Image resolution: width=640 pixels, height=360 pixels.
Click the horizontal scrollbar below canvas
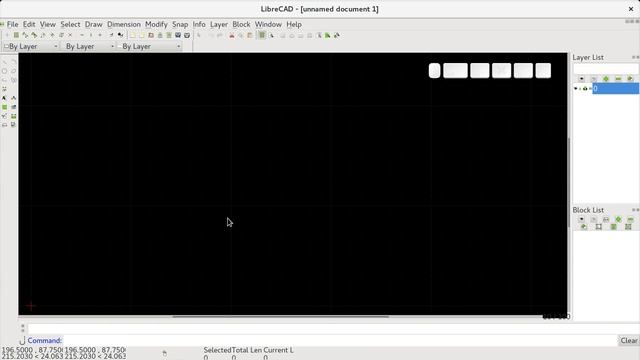click(280, 316)
